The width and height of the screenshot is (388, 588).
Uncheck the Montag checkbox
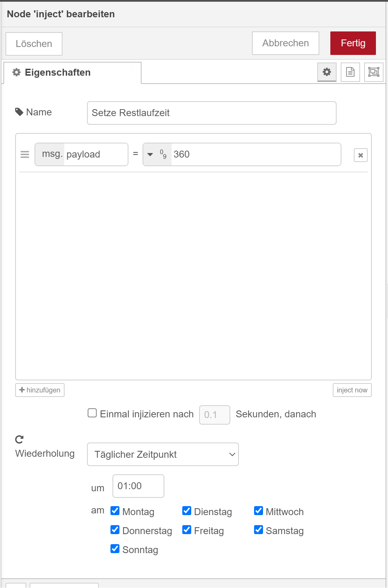coord(115,511)
